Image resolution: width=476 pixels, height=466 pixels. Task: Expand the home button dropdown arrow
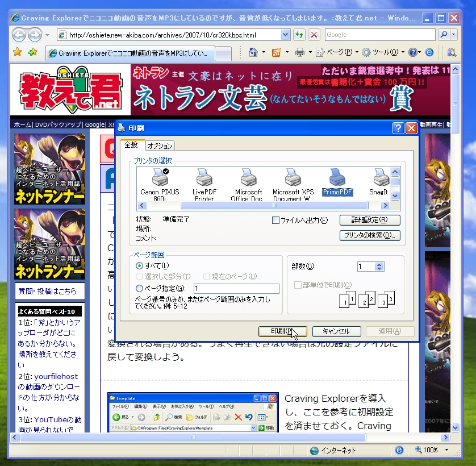(x=264, y=52)
